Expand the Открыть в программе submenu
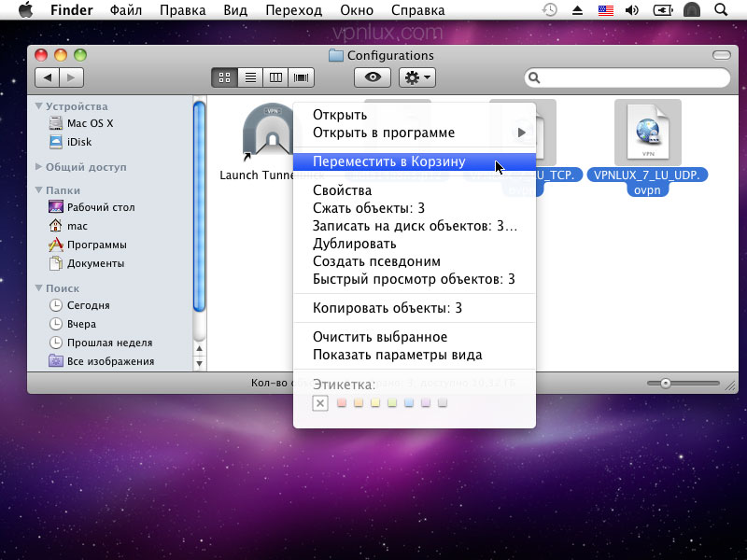Screen dimensions: 747x560 415,133
